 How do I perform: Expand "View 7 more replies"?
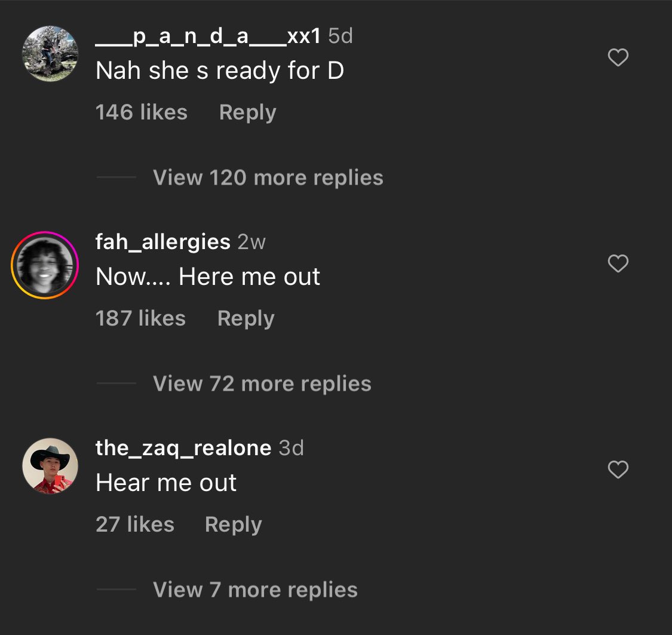(255, 590)
